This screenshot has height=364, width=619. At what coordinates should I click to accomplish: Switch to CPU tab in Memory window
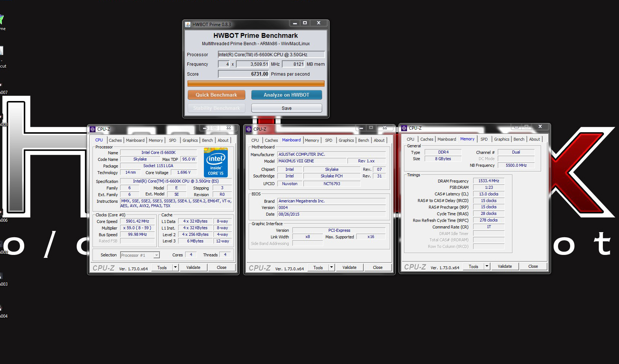click(411, 139)
